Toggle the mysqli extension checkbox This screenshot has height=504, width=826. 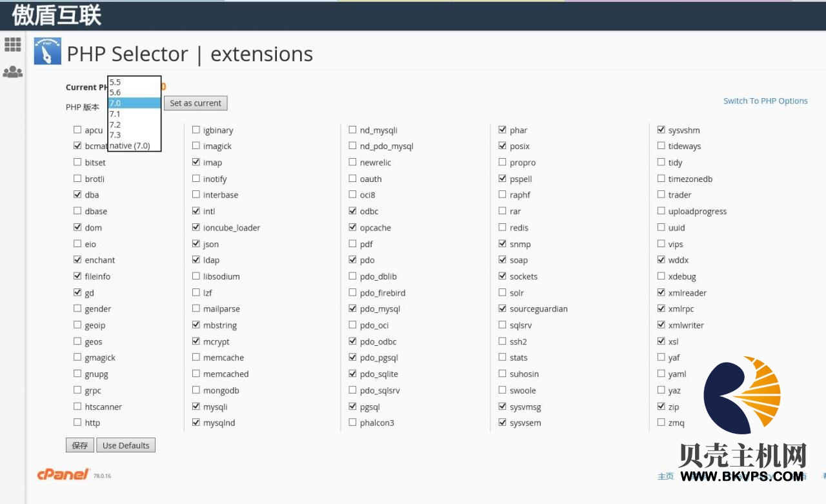click(x=196, y=407)
